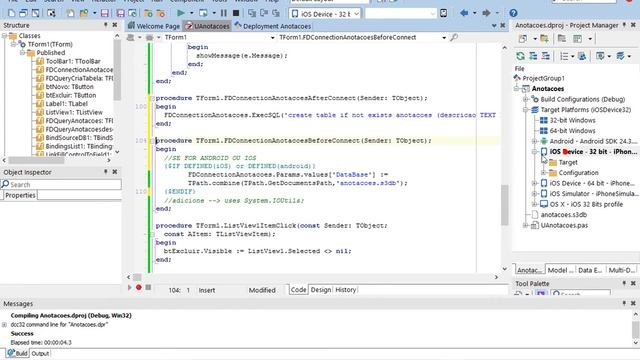Click the Remove File from Project icon
The height and width of the screenshot is (360, 640).
(161, 13)
